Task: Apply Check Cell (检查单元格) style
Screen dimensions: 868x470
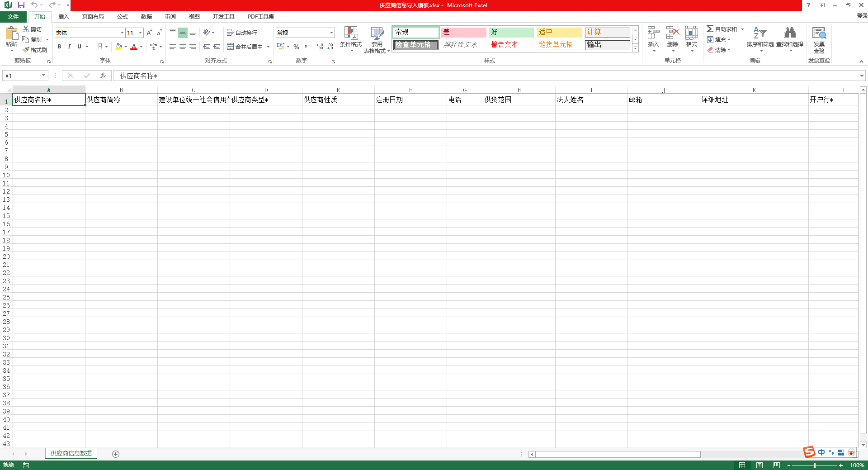Action: 415,45
